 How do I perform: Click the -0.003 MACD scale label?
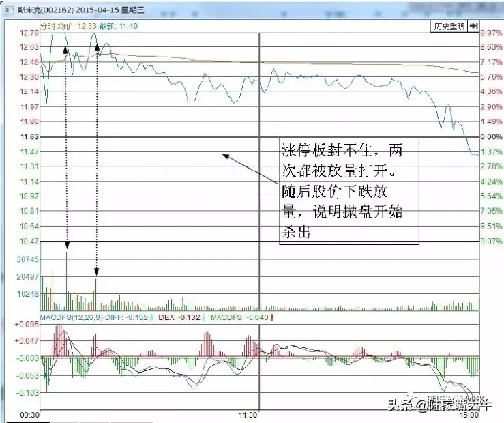coord(28,358)
